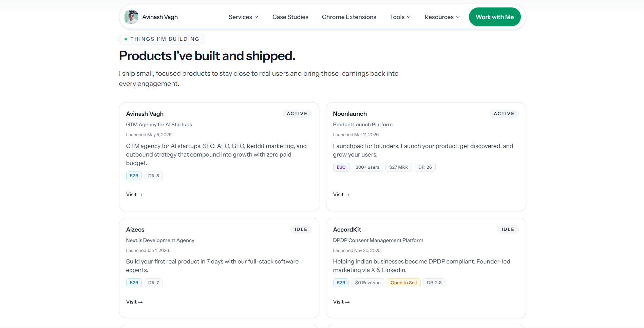
Task: Click the B2C tag on Noonlaunch
Action: click(341, 167)
